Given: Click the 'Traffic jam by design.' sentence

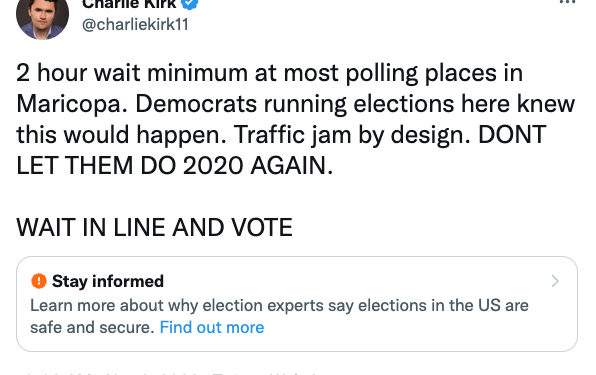Looking at the screenshot, I should (352, 135).
